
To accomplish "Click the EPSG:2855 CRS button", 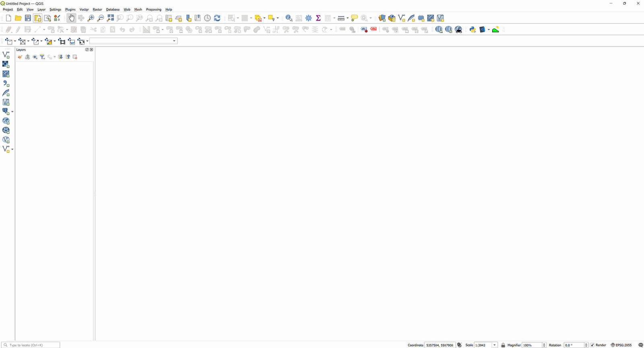I will [x=621, y=345].
